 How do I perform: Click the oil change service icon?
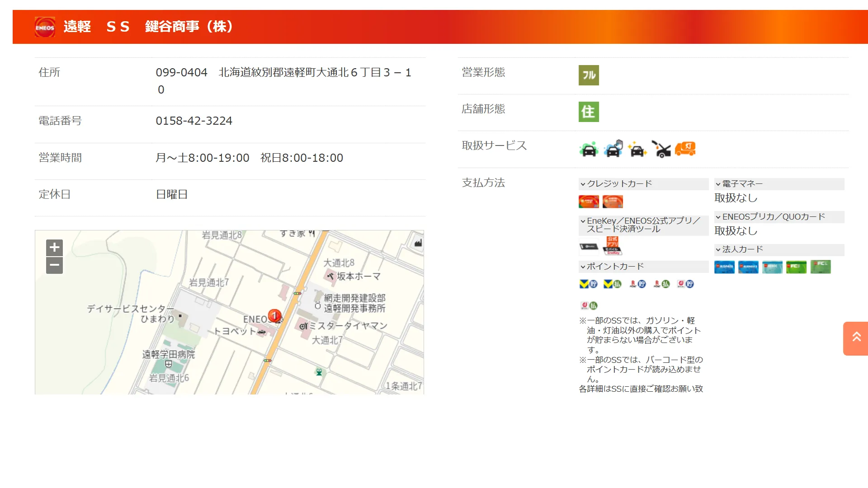pos(661,149)
